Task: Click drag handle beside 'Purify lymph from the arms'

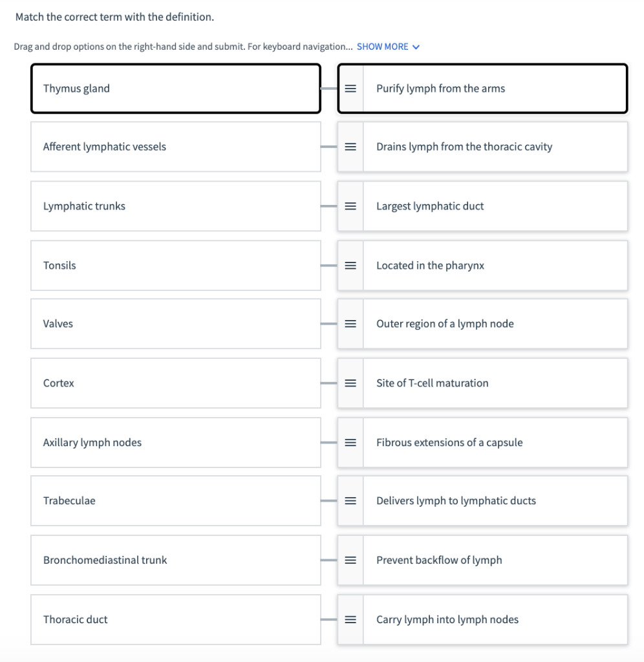Action: point(350,88)
